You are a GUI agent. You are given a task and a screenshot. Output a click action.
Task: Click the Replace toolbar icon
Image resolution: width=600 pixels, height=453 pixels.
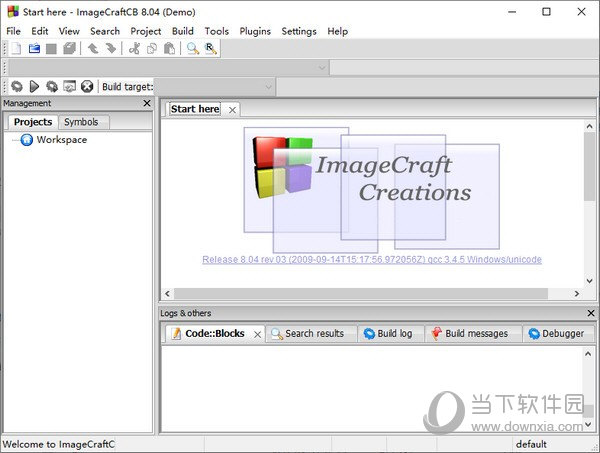[210, 48]
